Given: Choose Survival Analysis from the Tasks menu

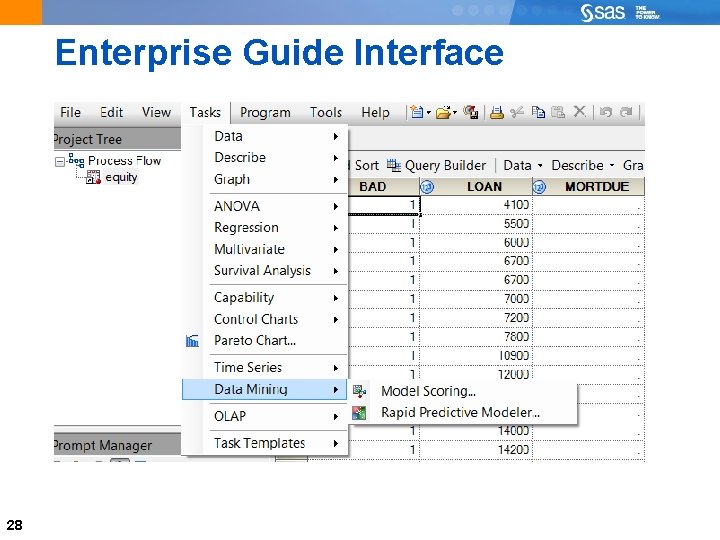Looking at the screenshot, I should 263,271.
